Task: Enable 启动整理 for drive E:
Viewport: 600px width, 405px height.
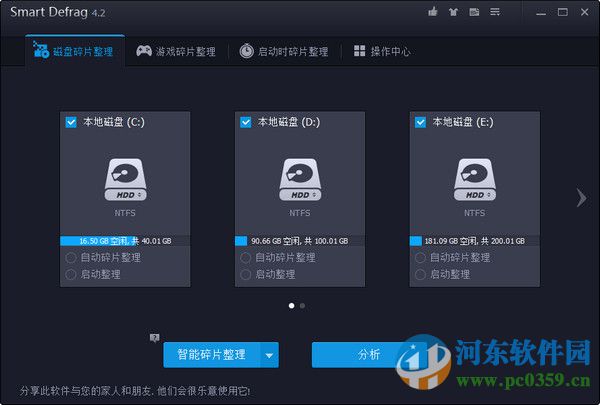Action: click(420, 274)
